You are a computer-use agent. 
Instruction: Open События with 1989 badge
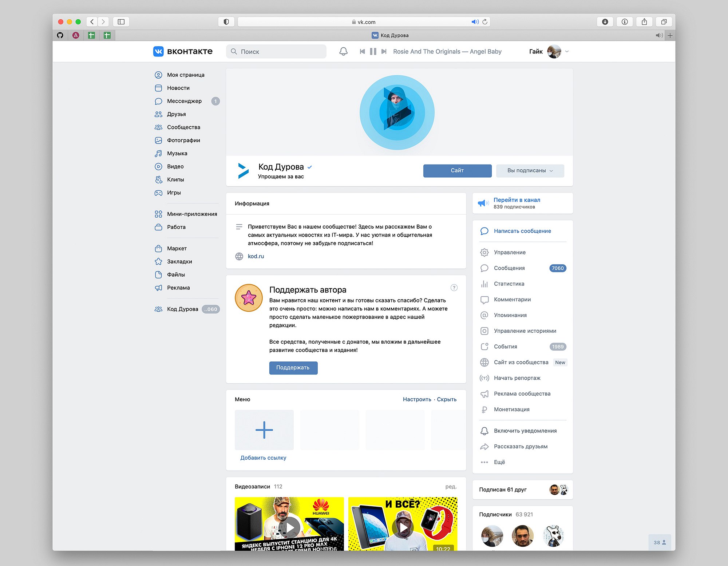523,347
